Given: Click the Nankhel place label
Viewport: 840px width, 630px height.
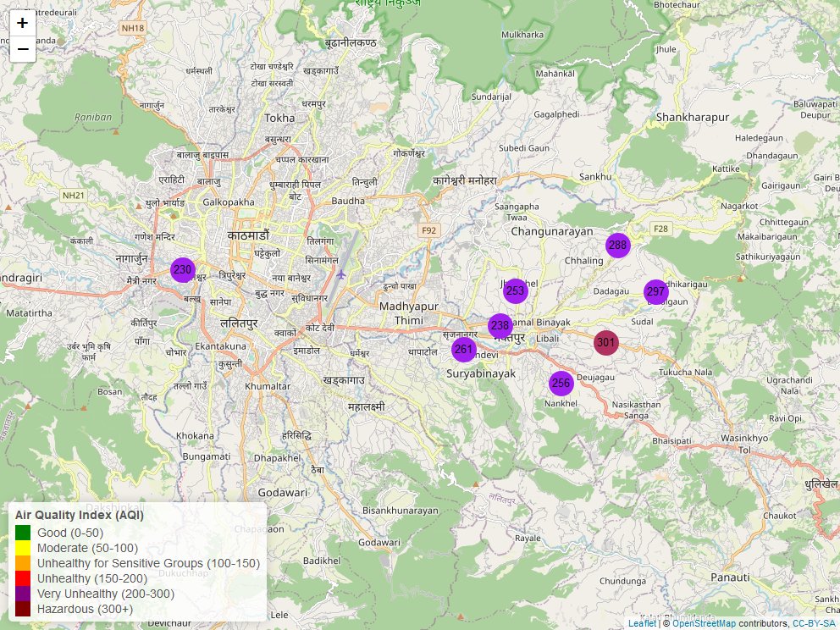Looking at the screenshot, I should (561, 403).
